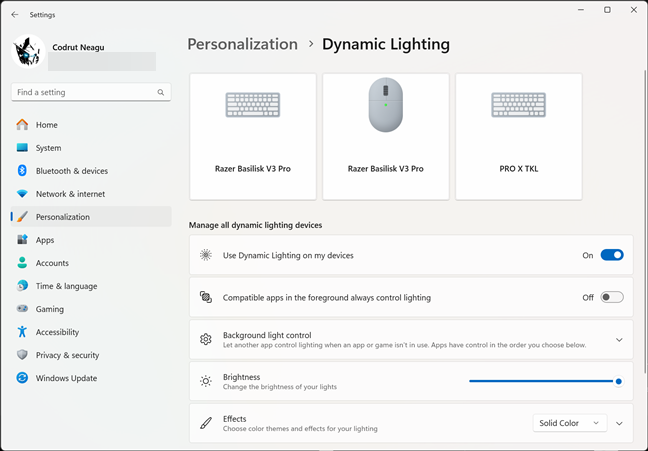This screenshot has width=648, height=451.
Task: Click the Bluetooth & devices icon
Action: tap(22, 171)
